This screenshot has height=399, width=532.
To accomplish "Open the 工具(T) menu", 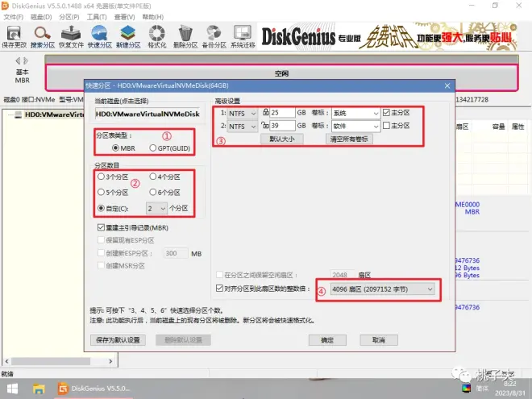I will [x=97, y=17].
